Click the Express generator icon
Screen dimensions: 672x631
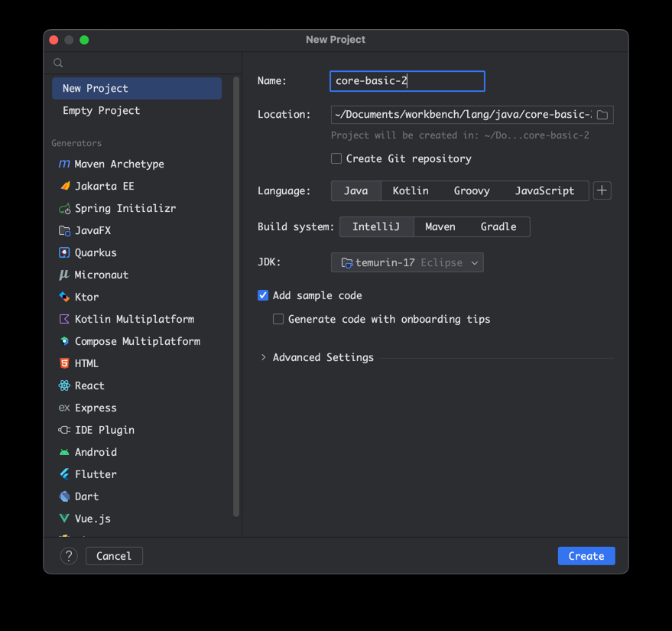[64, 408]
